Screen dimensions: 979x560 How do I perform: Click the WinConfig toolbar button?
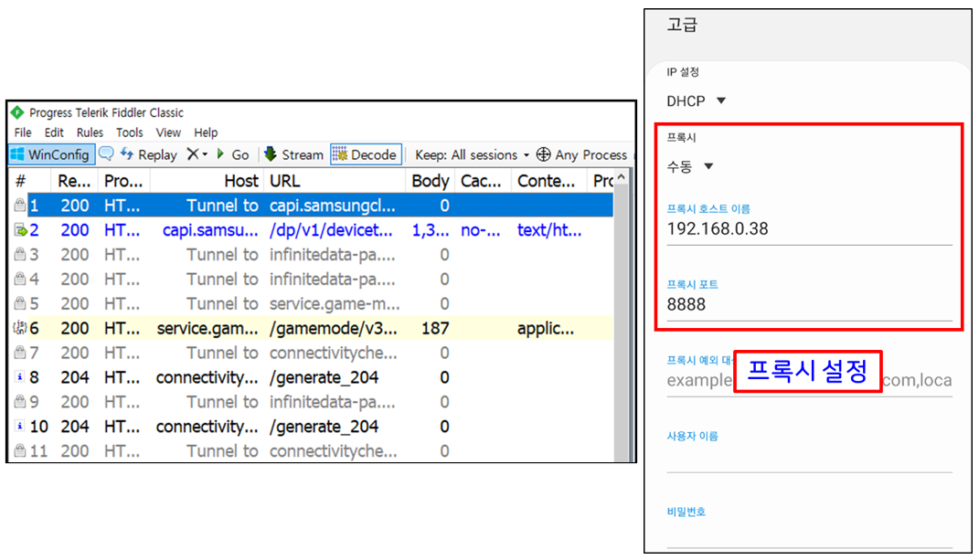pos(52,154)
